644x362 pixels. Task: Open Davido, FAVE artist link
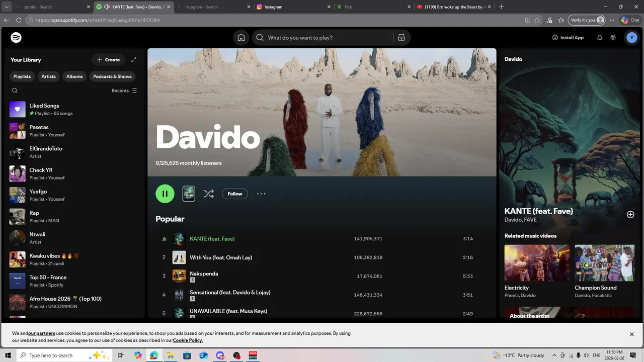(x=520, y=220)
